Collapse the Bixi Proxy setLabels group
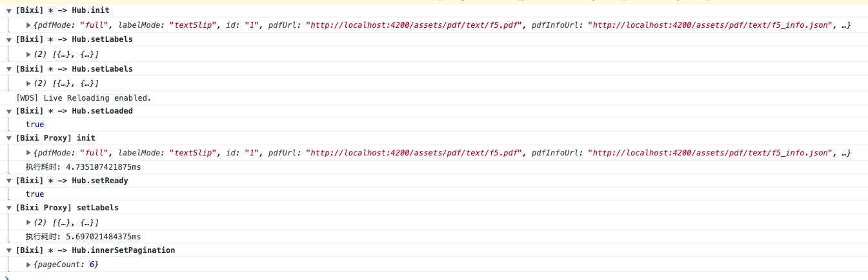868x280 pixels. [8, 208]
